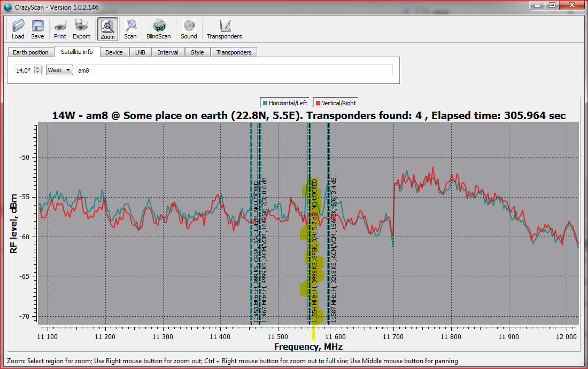Print the spectrum chart
This screenshot has height=369, width=588.
[x=60, y=29]
